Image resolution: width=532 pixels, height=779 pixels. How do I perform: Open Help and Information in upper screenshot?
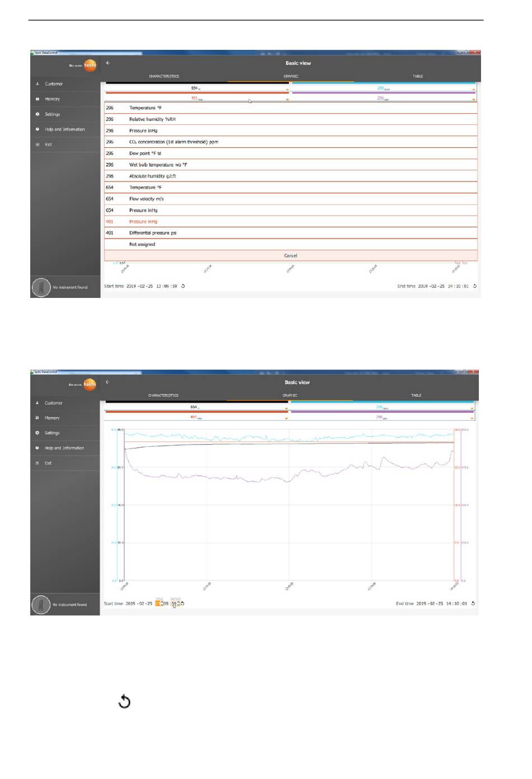[x=65, y=129]
